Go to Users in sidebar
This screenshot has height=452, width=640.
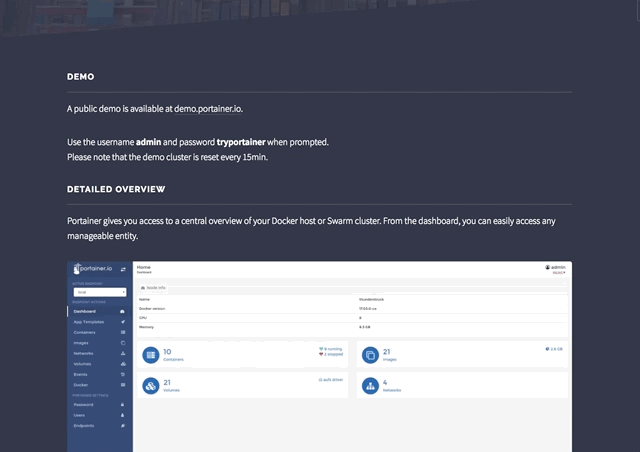pyautogui.click(x=79, y=415)
